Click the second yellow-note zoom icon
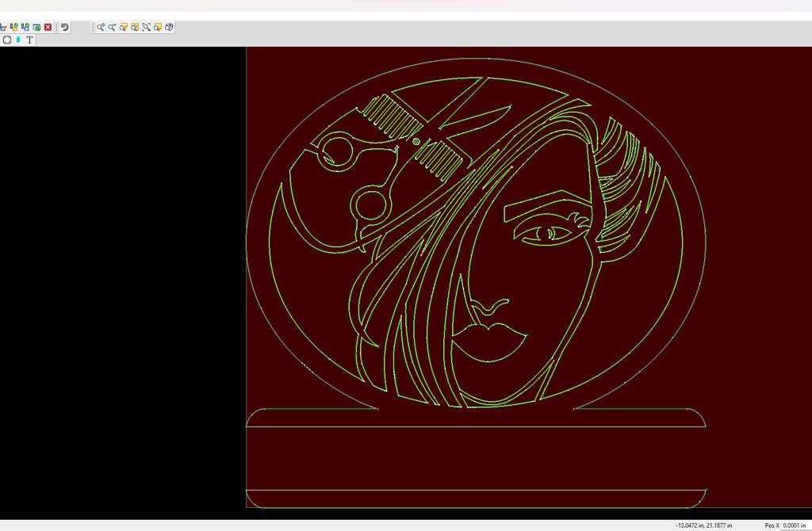Viewport: 812px width, 531px height. pos(158,27)
